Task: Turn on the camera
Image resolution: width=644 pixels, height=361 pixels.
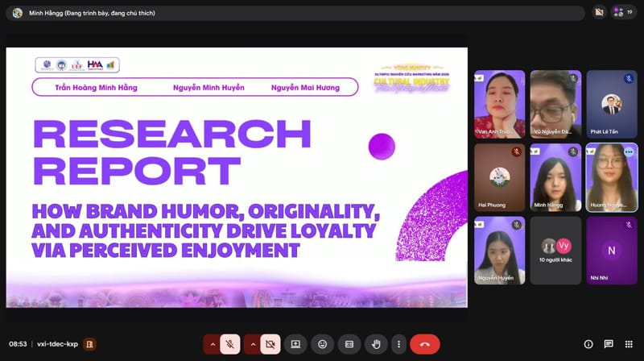Action: coord(270,344)
